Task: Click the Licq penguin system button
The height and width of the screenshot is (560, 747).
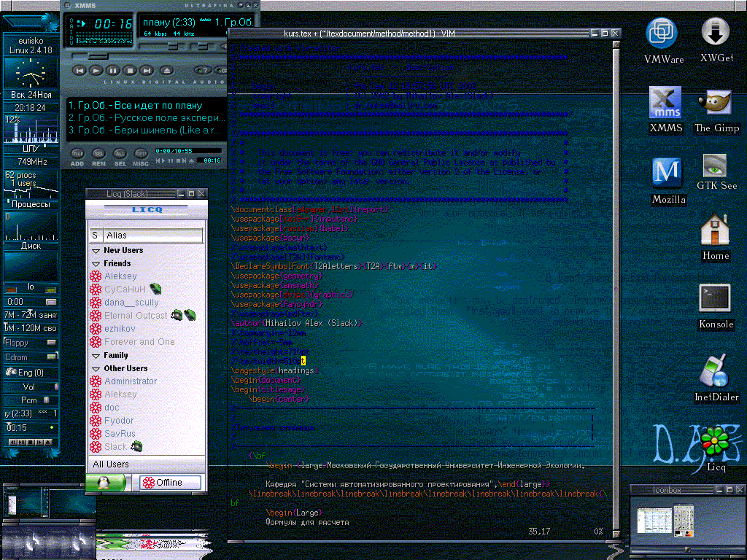Action: pos(104,483)
